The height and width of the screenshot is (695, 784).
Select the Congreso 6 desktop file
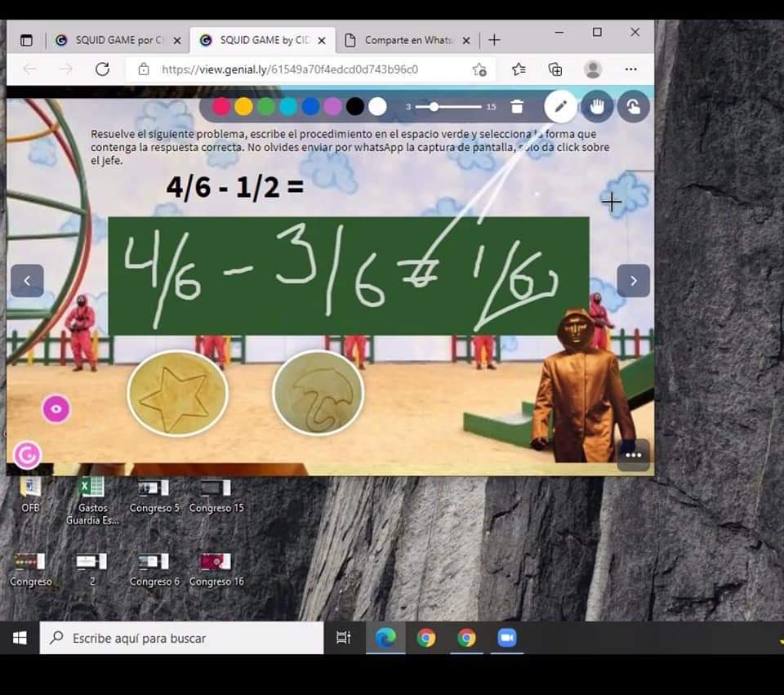pyautogui.click(x=154, y=569)
